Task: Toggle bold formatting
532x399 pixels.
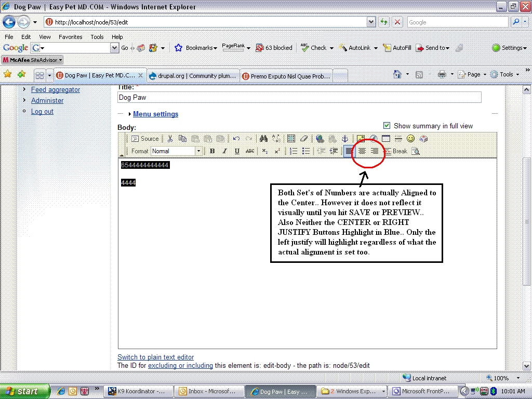Action: tap(212, 151)
